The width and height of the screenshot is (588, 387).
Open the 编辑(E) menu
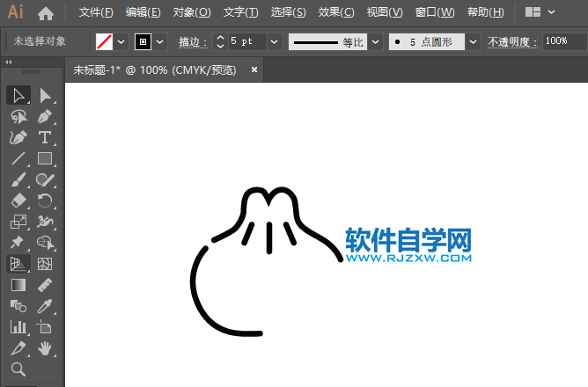click(x=143, y=12)
